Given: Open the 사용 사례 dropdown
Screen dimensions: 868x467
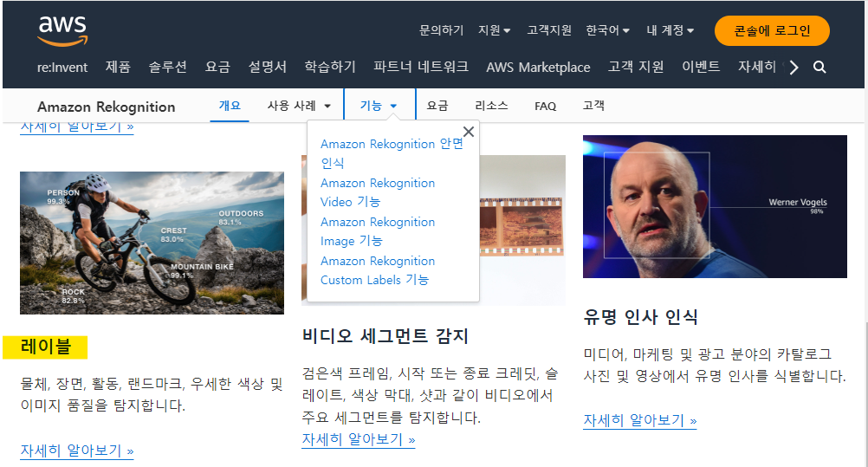Looking at the screenshot, I should [x=299, y=105].
